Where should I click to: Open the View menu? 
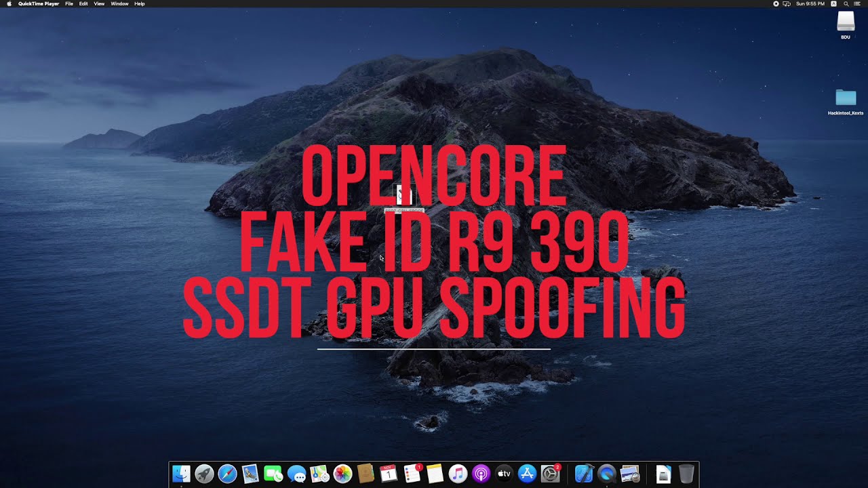click(99, 3)
